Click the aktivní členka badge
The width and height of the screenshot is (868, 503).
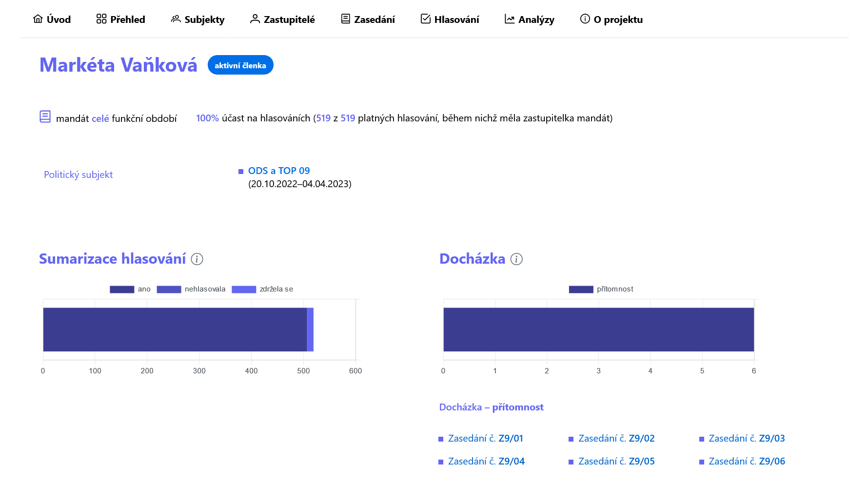pyautogui.click(x=240, y=65)
